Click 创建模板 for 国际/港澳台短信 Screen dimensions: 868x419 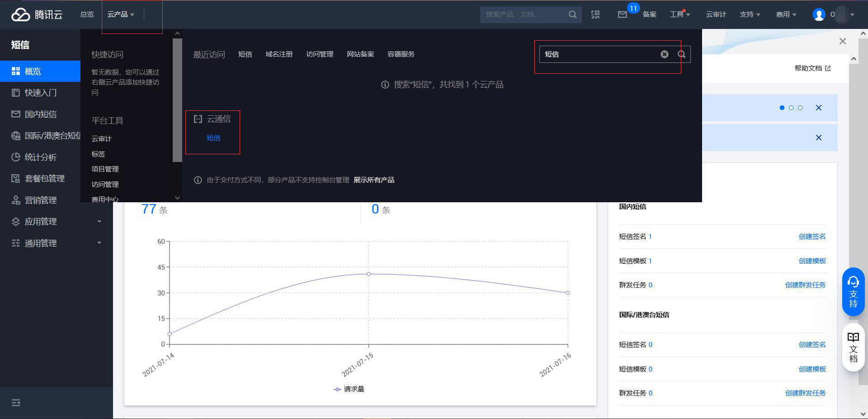pos(812,369)
